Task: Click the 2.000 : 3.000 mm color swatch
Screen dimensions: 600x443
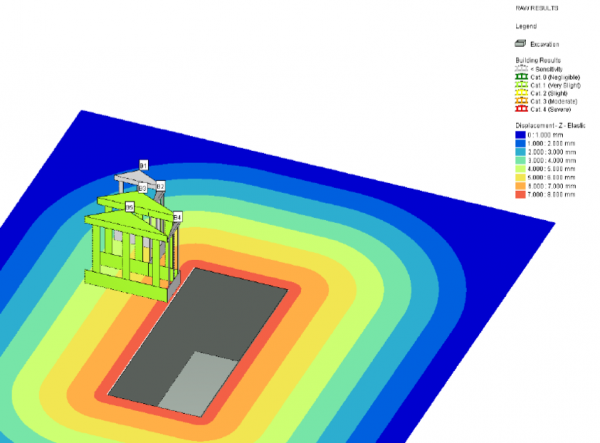Action: coord(520,152)
